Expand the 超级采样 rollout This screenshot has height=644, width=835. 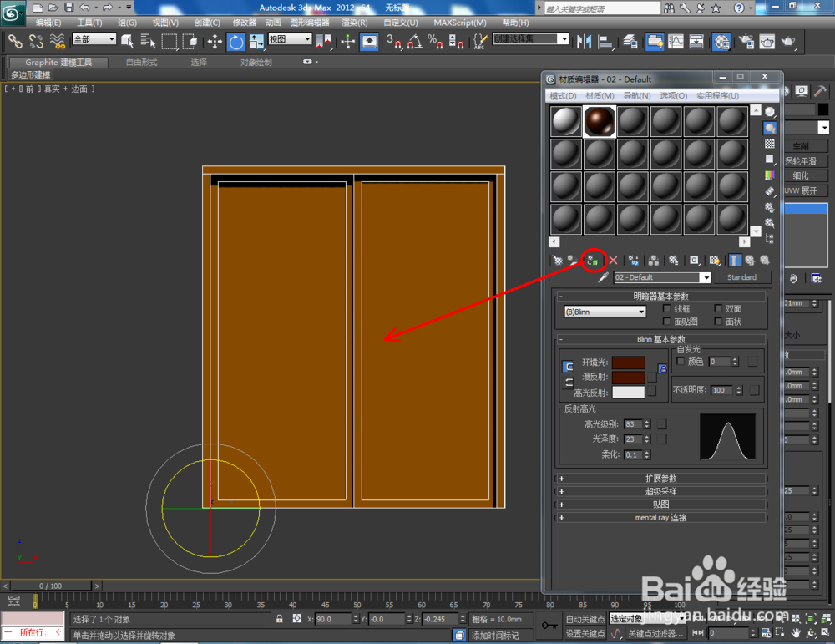point(660,491)
